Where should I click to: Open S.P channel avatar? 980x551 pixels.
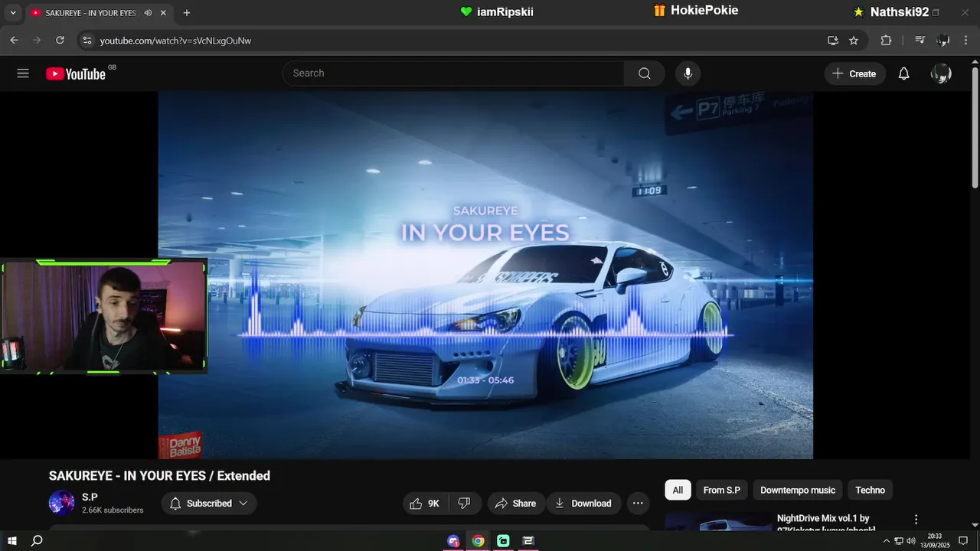pos(61,503)
